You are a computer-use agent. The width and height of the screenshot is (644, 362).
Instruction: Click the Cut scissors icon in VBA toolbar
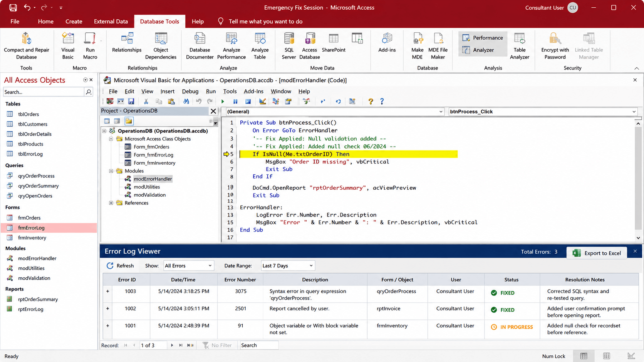[146, 102]
